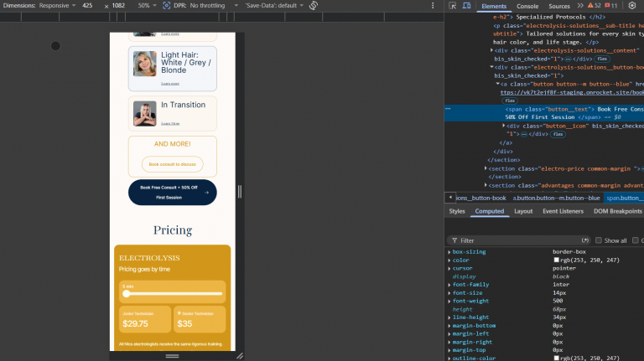Select a.button.button--m.button--blue breadcrumb
This screenshot has width=644, height=361.
(556, 199)
